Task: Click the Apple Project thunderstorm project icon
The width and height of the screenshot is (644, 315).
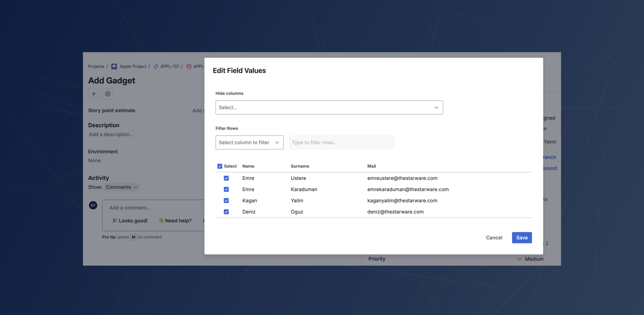Action: coord(114,66)
